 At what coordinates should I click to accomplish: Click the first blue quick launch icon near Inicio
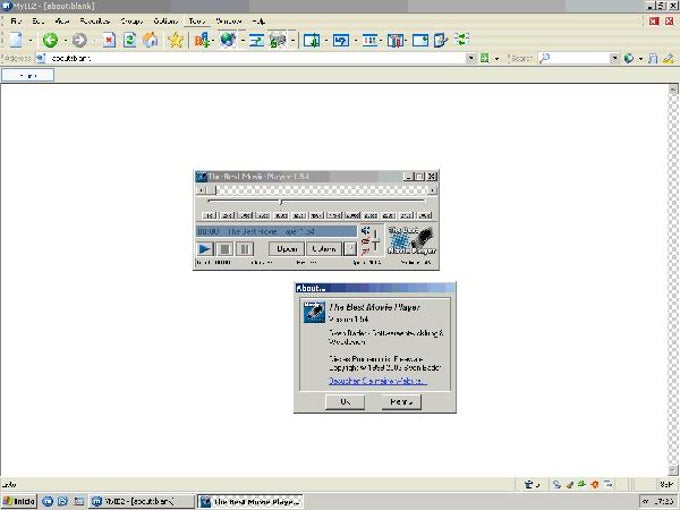point(48,501)
